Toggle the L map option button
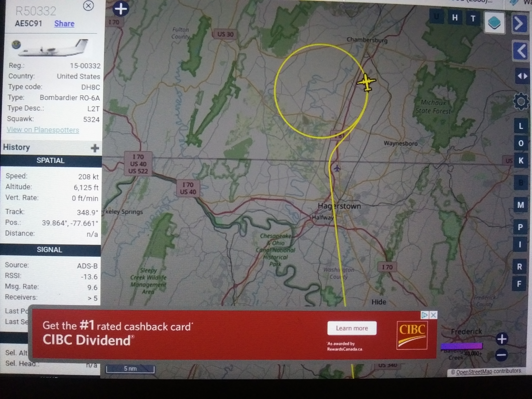Viewport: 532px width, 399px height. point(521,126)
